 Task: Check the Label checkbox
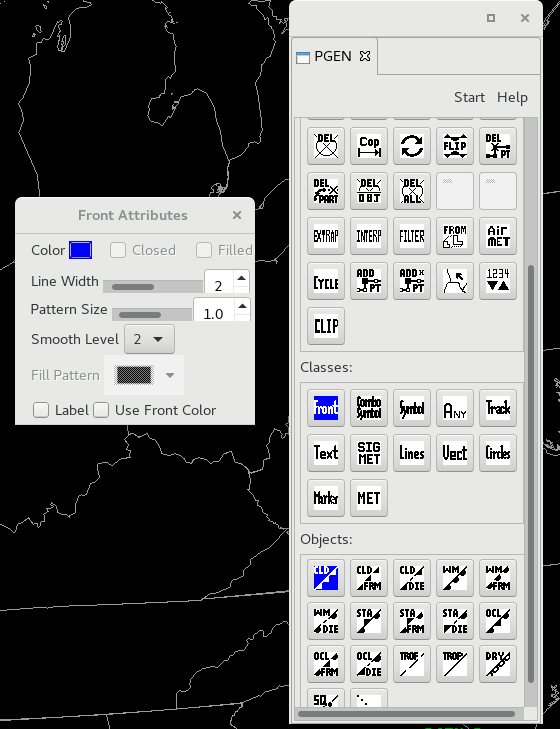pyautogui.click(x=41, y=410)
